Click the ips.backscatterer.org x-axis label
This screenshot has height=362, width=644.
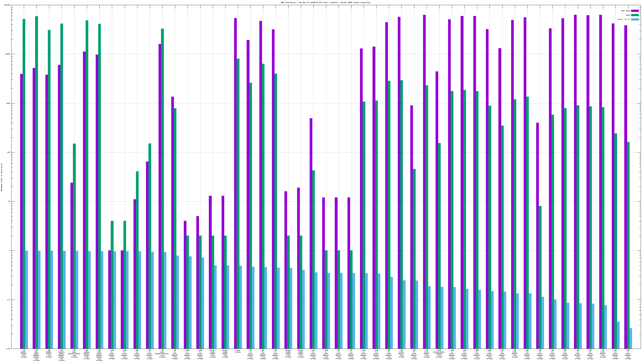pyautogui.click(x=162, y=354)
